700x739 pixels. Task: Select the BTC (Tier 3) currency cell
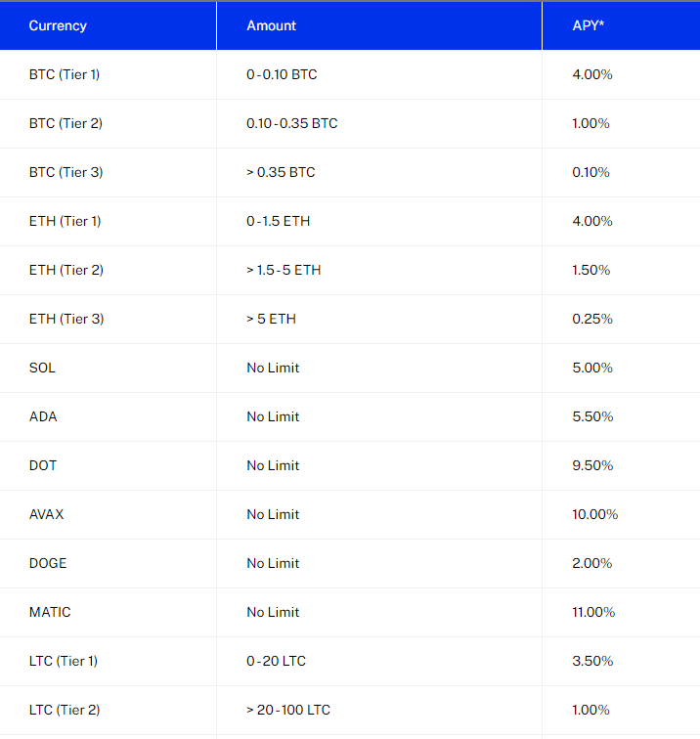point(66,172)
